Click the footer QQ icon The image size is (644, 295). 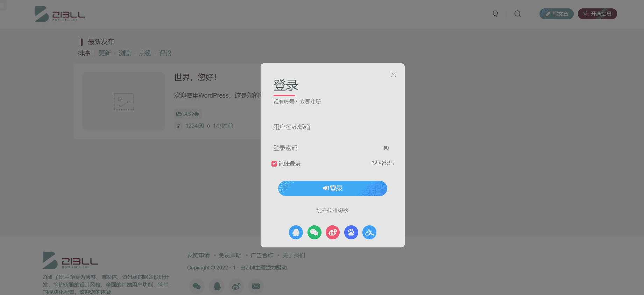(217, 286)
